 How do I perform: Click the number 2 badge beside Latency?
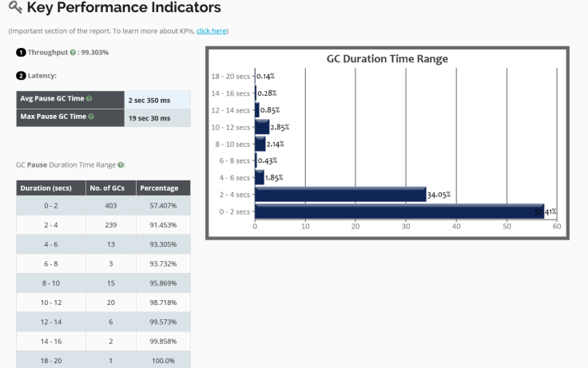21,75
